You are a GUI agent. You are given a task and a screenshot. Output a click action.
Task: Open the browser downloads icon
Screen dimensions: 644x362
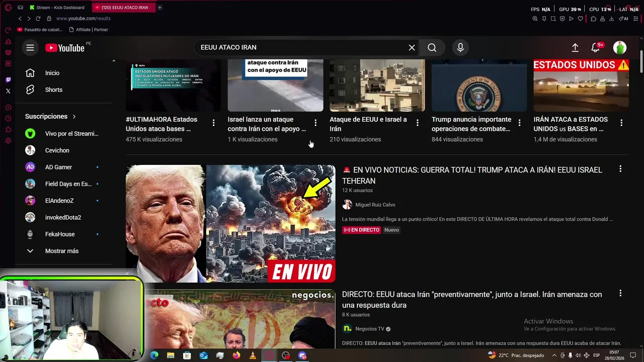click(x=611, y=19)
